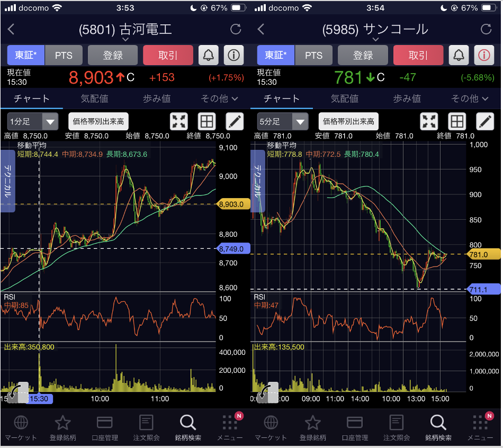Screen dimensions: 503x448
Task: Tap 登録 button for 古河電工
Action: [113, 55]
